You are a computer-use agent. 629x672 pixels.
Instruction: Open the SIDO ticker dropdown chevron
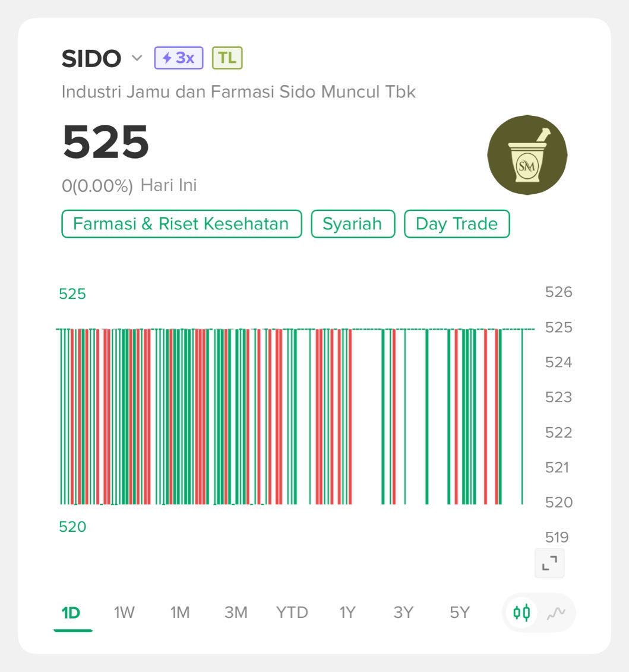click(x=137, y=58)
